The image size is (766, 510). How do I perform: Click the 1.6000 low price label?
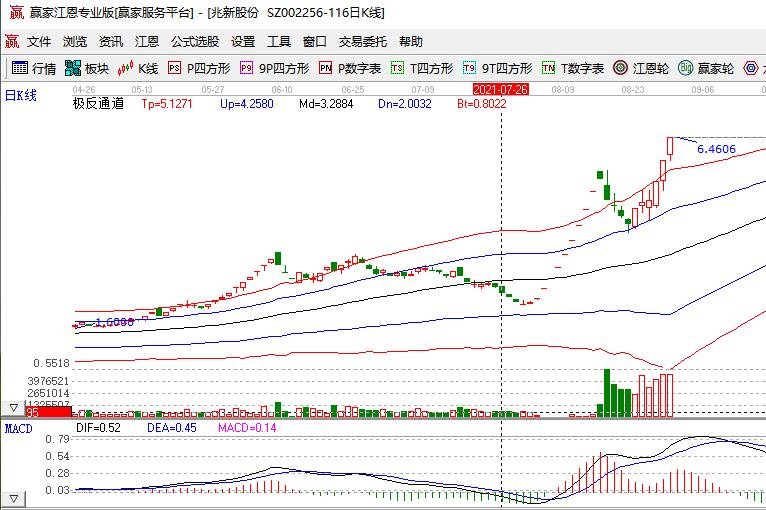(115, 322)
